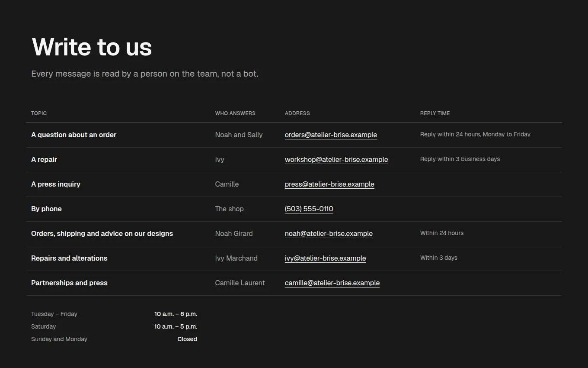
Task: Click the 'Within 24 hours' reply time
Action: pyautogui.click(x=442, y=233)
